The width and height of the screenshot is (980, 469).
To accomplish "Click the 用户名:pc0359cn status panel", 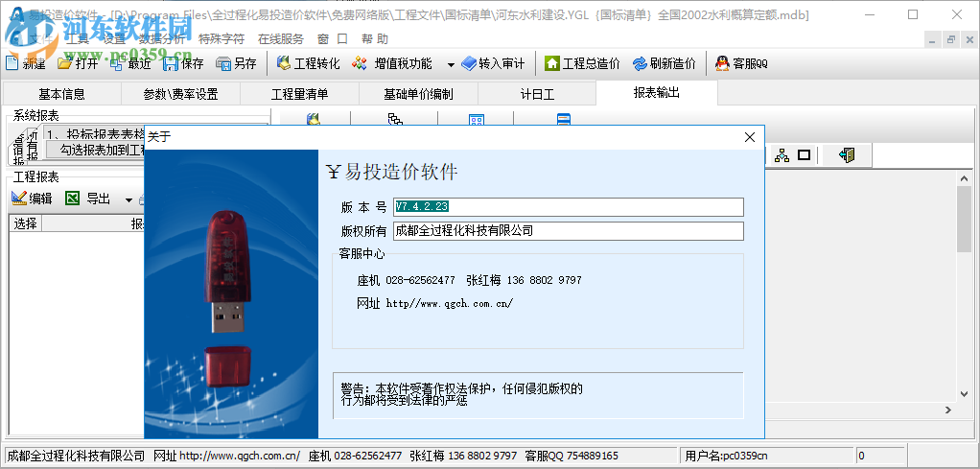I will 766,456.
